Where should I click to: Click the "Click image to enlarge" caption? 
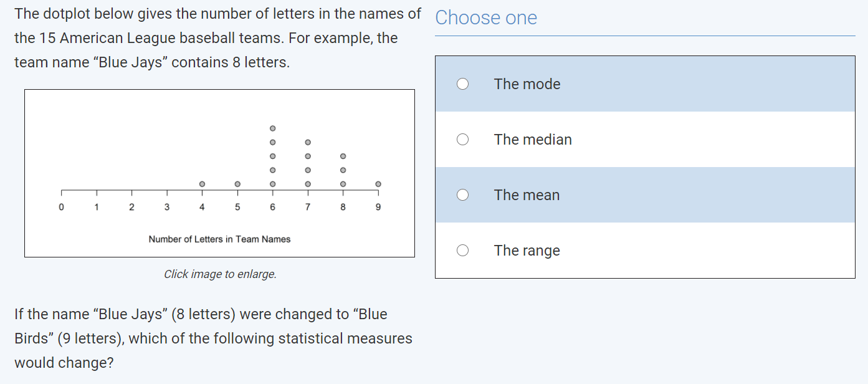[220, 274]
